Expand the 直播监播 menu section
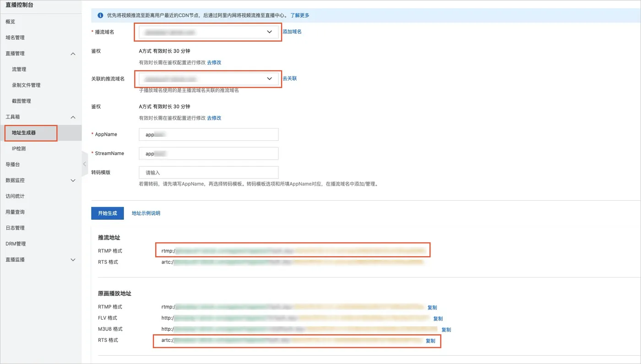The width and height of the screenshot is (641, 364). click(73, 260)
